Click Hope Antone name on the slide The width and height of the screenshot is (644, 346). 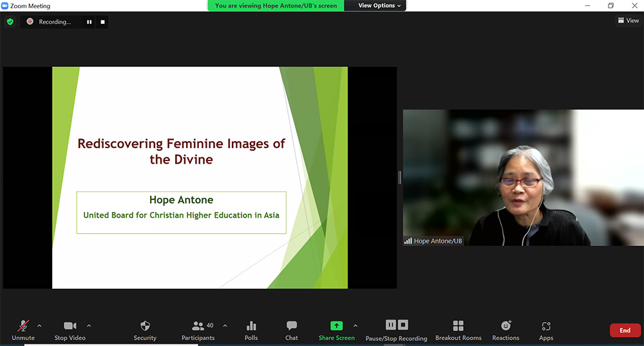tap(181, 200)
